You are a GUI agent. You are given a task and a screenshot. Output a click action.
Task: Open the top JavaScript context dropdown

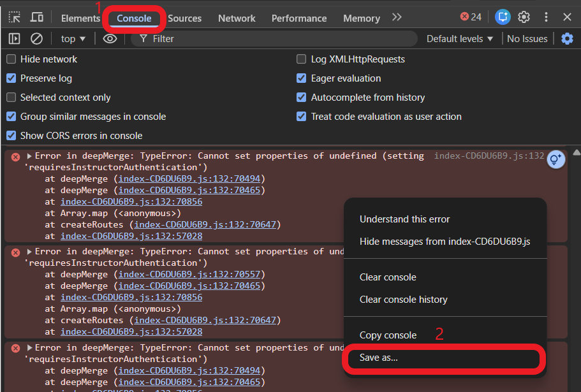(x=73, y=38)
